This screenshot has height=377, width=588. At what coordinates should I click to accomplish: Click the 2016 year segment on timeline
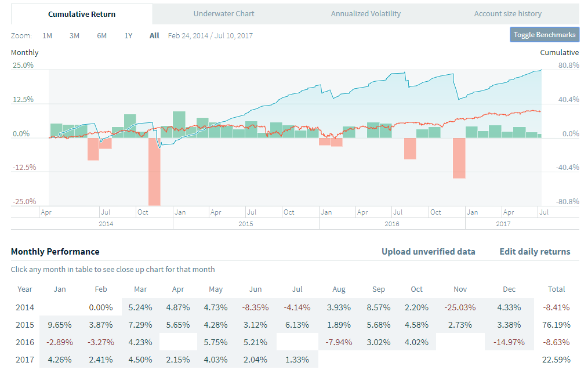point(392,223)
